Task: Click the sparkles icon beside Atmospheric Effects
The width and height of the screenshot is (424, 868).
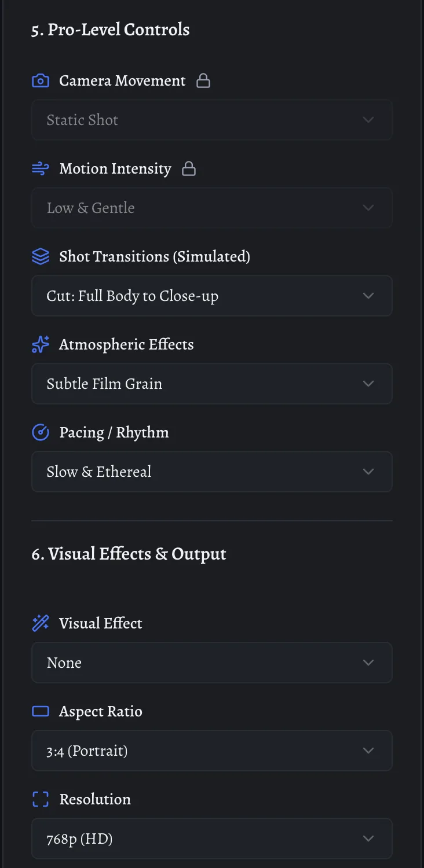Action: (40, 344)
